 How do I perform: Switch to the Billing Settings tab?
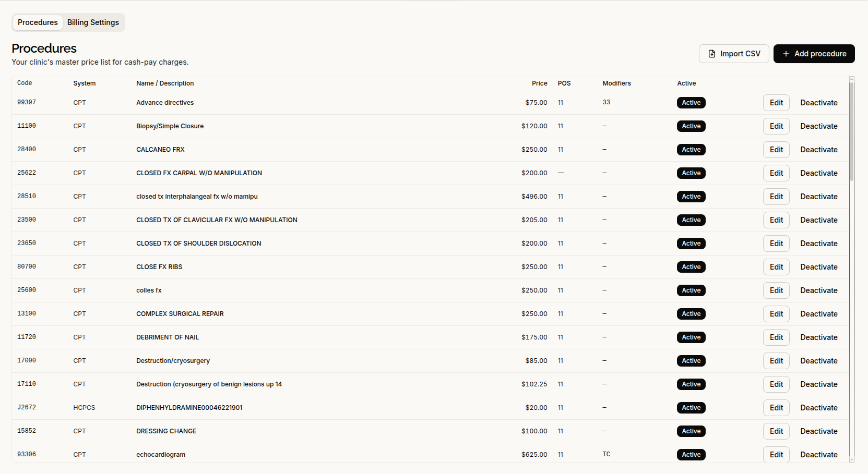93,22
